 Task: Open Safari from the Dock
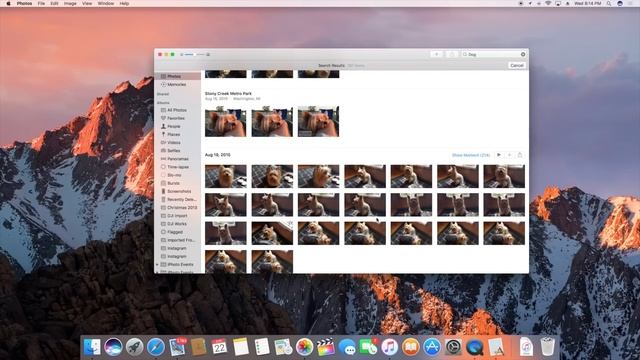tap(156, 347)
